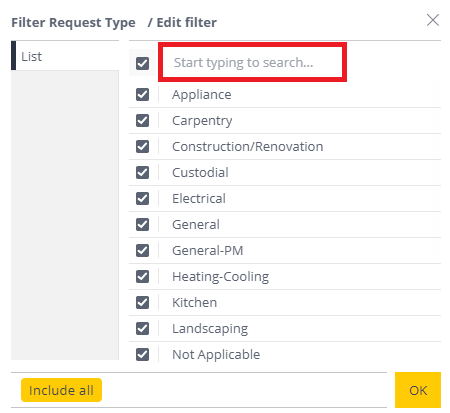
Task: Toggle the Landscaping checkbox
Action: point(142,328)
